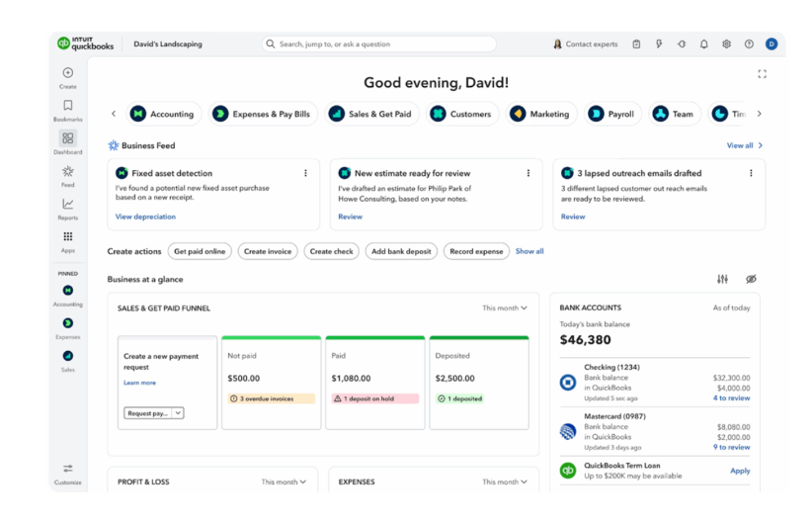Select the Customers tab
Screen dimensions: 812x526
pyautogui.click(x=462, y=114)
